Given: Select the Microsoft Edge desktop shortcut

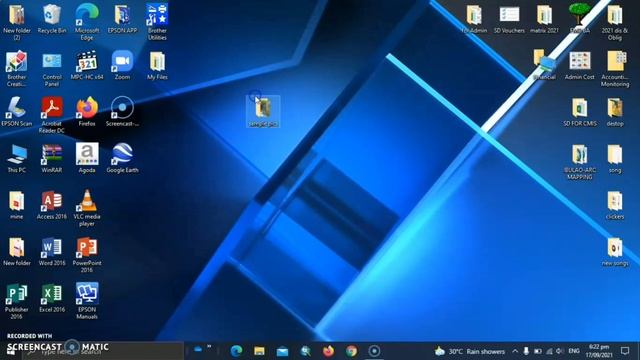Looking at the screenshot, I should pyautogui.click(x=87, y=21).
